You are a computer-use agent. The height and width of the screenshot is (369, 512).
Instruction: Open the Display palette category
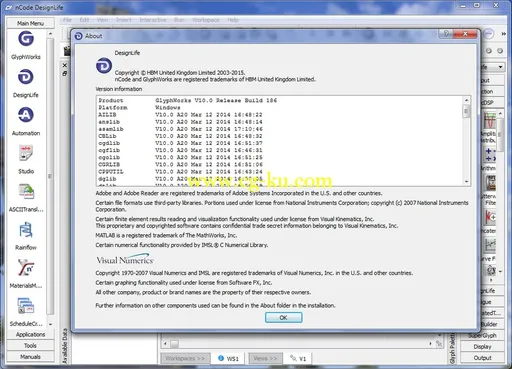482,347
